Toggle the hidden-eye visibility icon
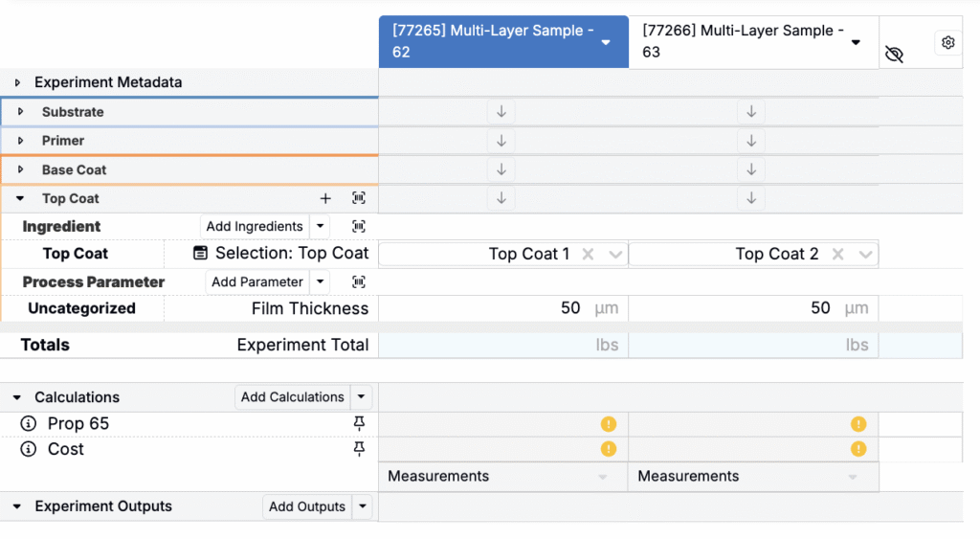This screenshot has height=539, width=980. [894, 55]
